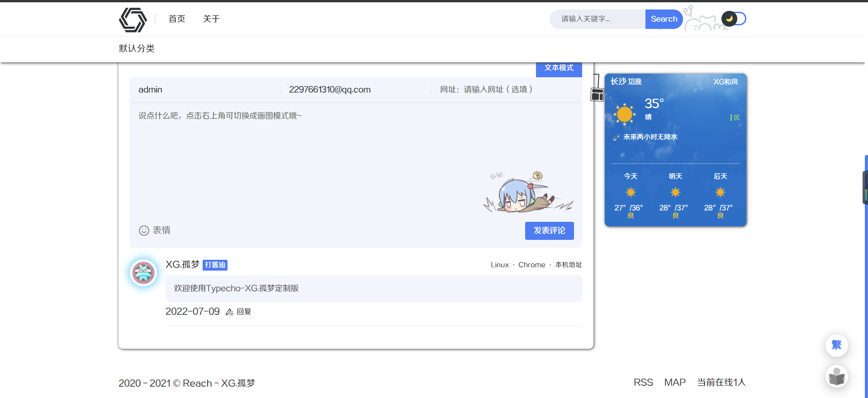Reply with the 回复 link
The height and width of the screenshot is (398, 868).
244,312
